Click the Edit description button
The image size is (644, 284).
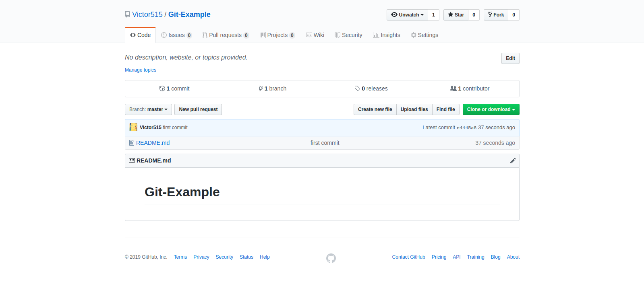(x=510, y=58)
